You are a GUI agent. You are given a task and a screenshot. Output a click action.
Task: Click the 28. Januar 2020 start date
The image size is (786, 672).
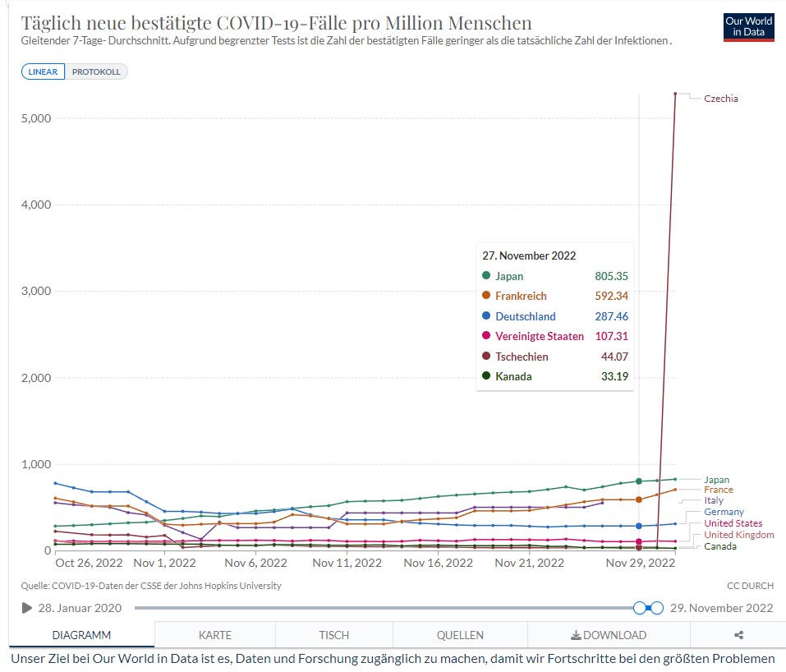pyautogui.click(x=80, y=608)
